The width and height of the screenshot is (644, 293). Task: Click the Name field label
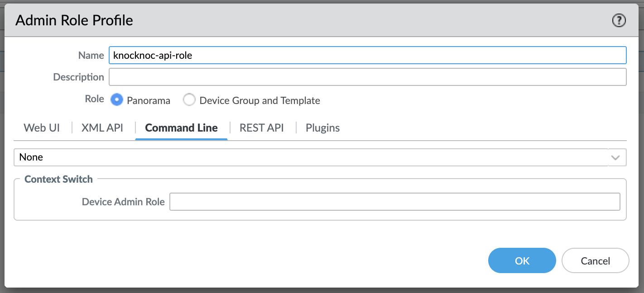click(91, 55)
